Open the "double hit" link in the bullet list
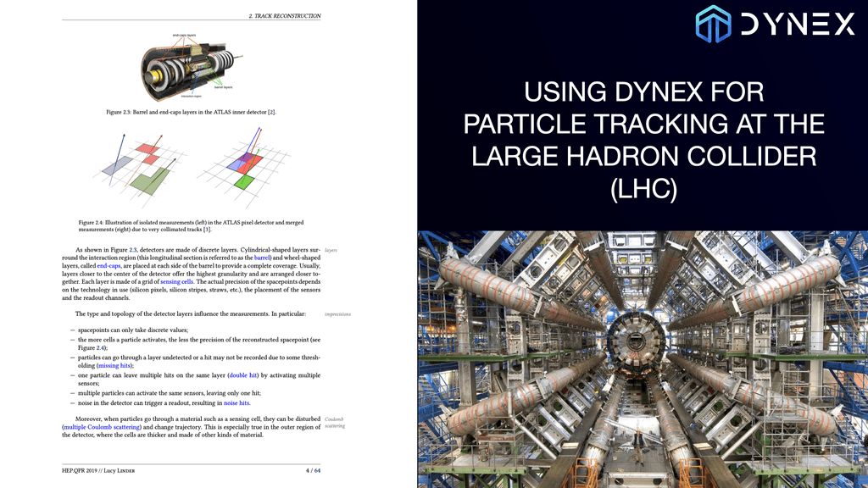The width and height of the screenshot is (868, 488). click(244, 374)
